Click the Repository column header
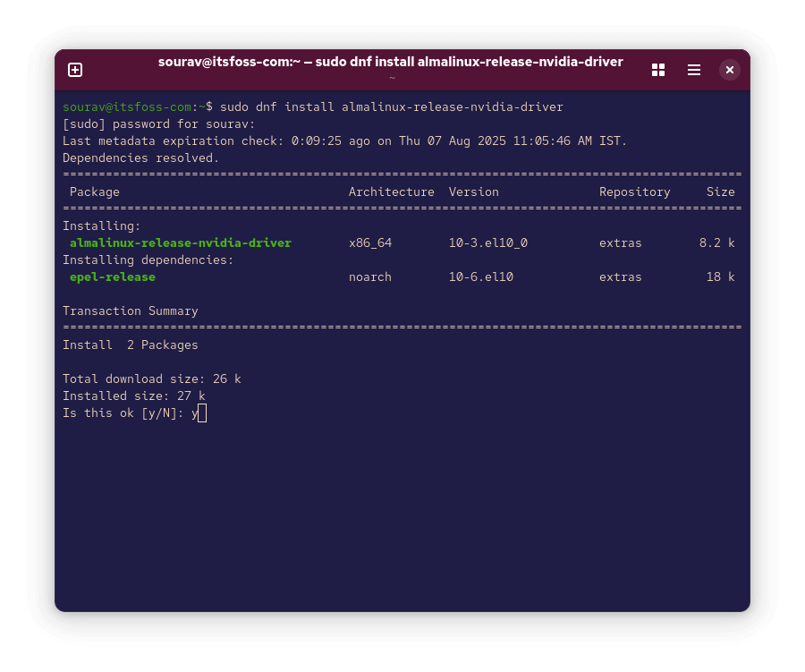This screenshot has height=672, width=805. pos(634,191)
